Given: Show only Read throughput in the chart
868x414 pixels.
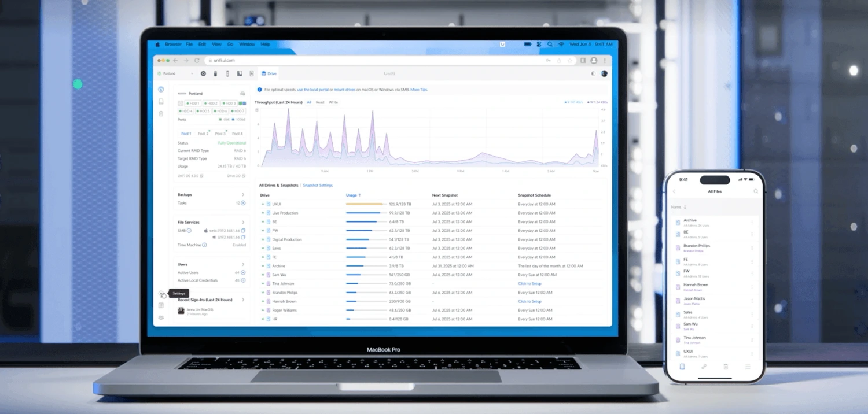Looking at the screenshot, I should click(319, 102).
